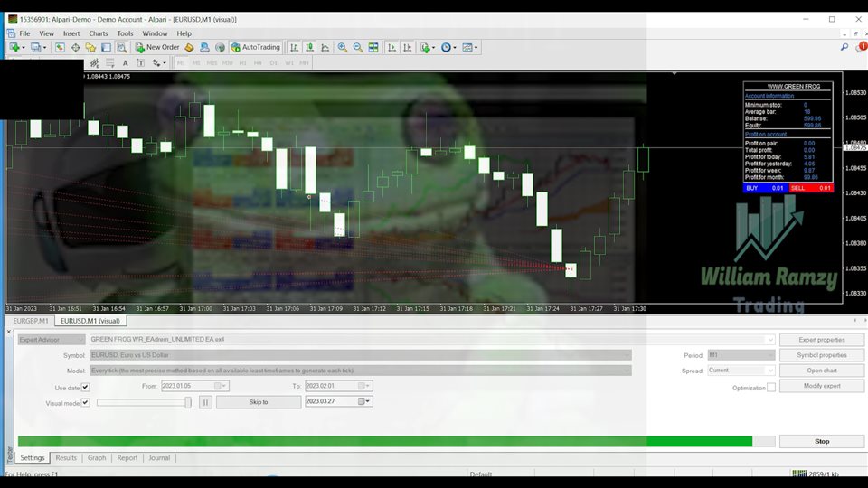
Task: Open MetaEditor with the yellow book icon
Action: (189, 48)
